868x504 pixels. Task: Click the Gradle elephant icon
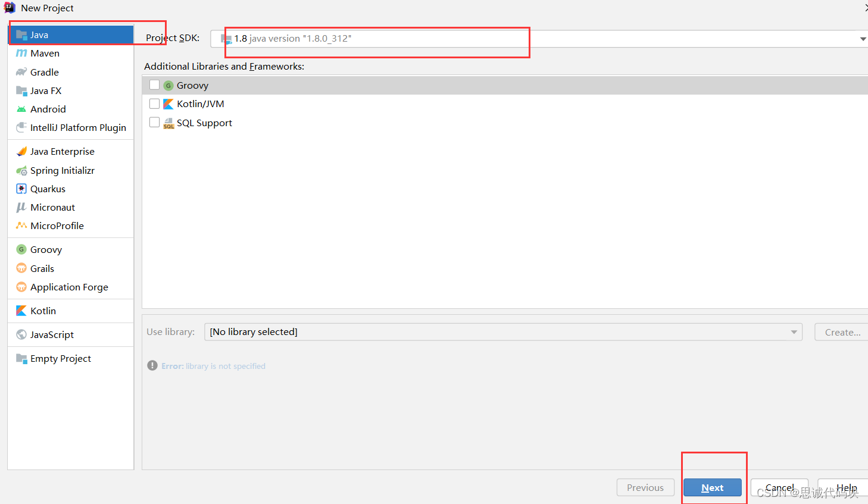[x=21, y=72]
